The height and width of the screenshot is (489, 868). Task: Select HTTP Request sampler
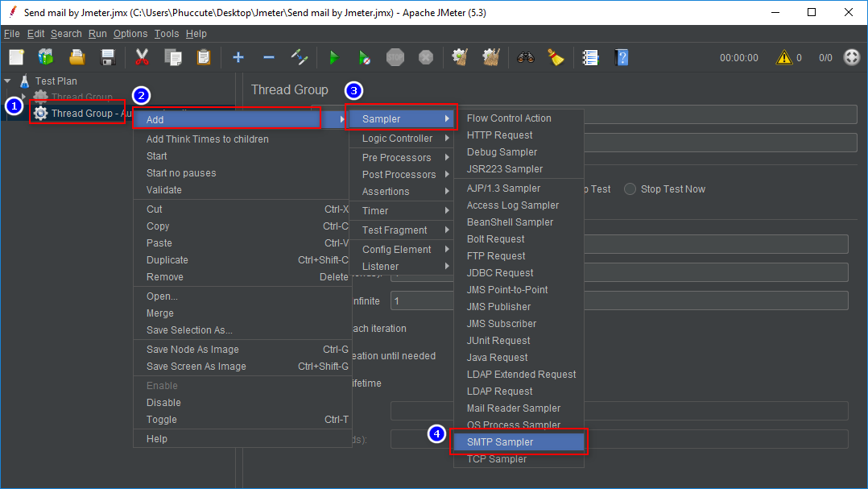coord(519,135)
